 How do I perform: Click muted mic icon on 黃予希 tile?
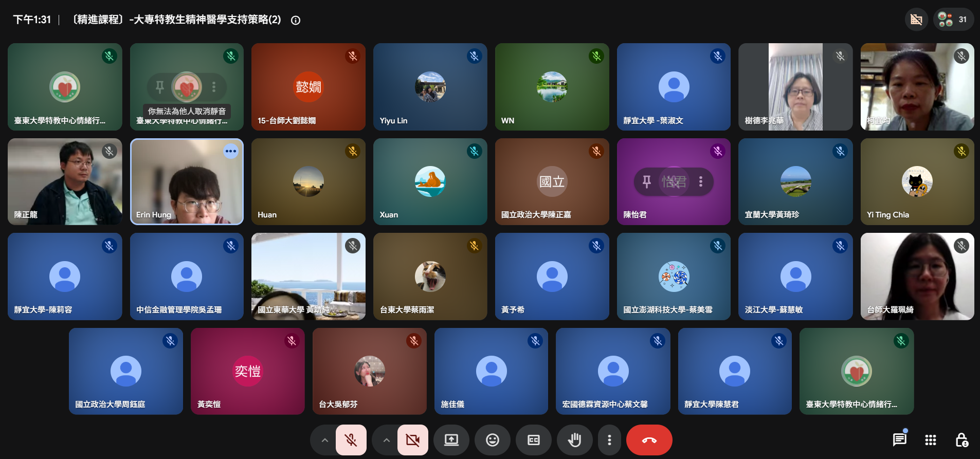coord(596,246)
